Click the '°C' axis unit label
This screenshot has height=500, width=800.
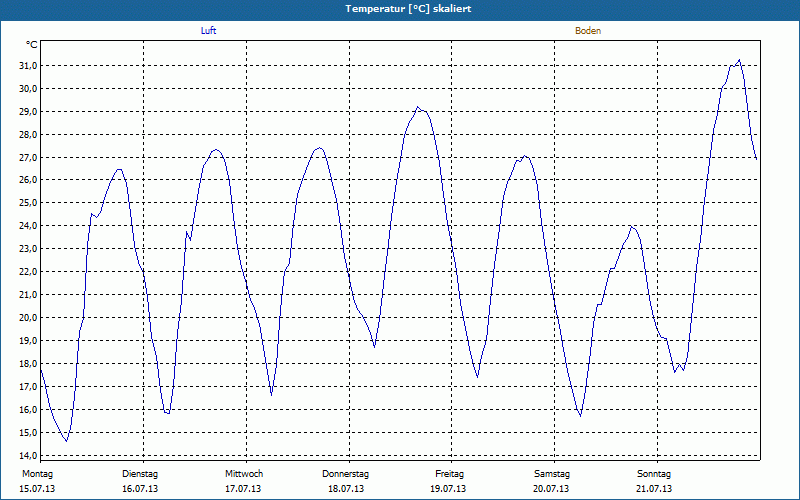coord(32,45)
